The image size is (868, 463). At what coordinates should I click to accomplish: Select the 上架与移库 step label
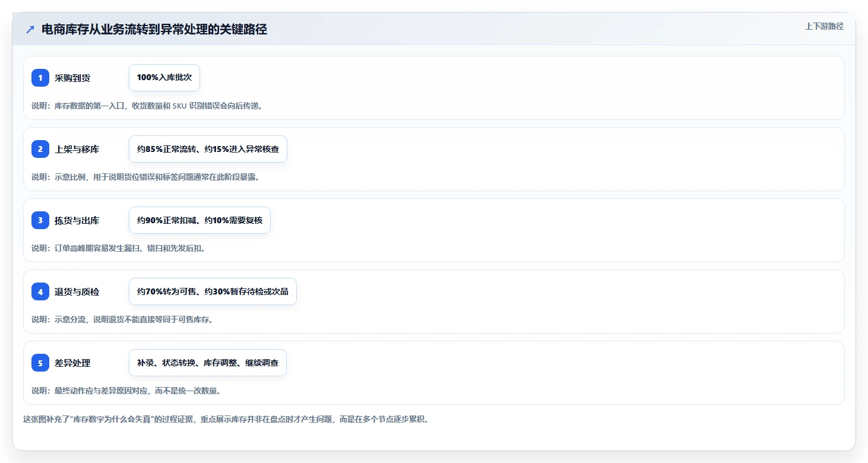tap(77, 149)
